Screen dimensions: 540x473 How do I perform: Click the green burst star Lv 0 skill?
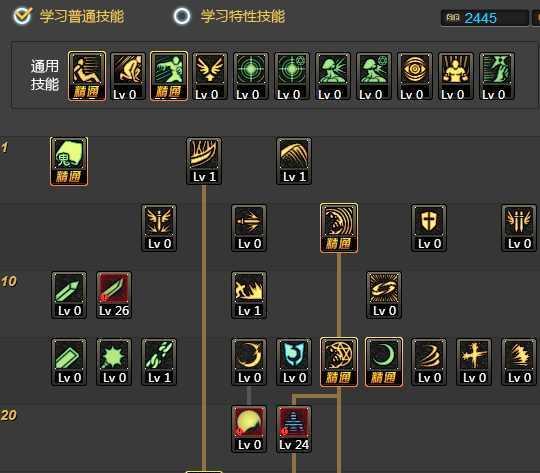tap(114, 362)
